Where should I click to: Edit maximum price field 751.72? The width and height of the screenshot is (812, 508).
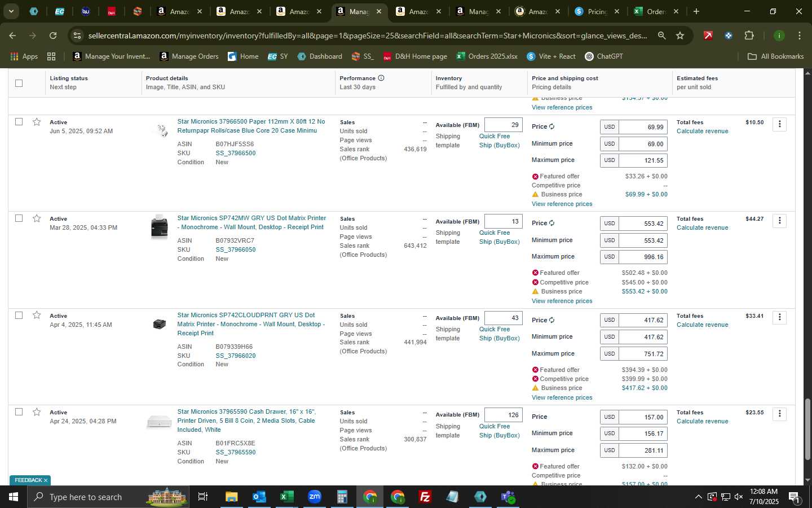tap(643, 353)
